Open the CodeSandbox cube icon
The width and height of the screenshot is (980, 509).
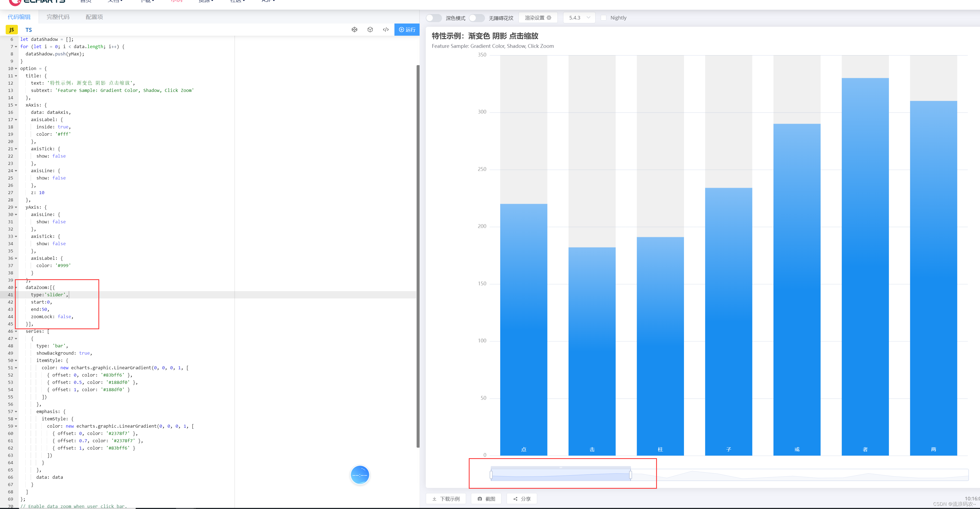pos(370,30)
